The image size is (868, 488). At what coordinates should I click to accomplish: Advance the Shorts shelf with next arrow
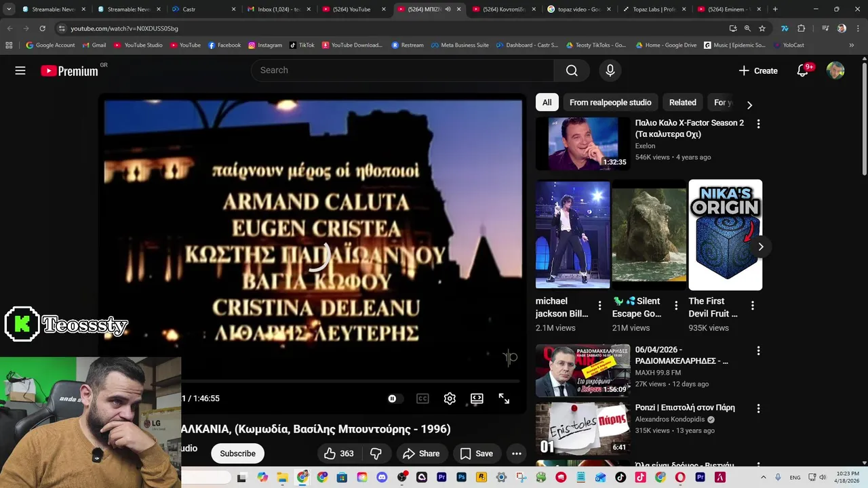click(761, 247)
